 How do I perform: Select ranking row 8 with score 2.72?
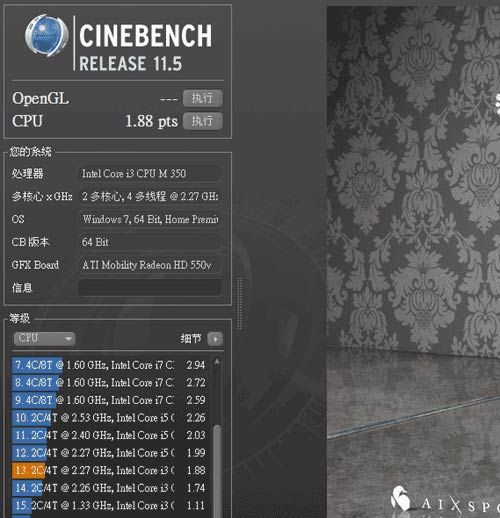[x=110, y=383]
